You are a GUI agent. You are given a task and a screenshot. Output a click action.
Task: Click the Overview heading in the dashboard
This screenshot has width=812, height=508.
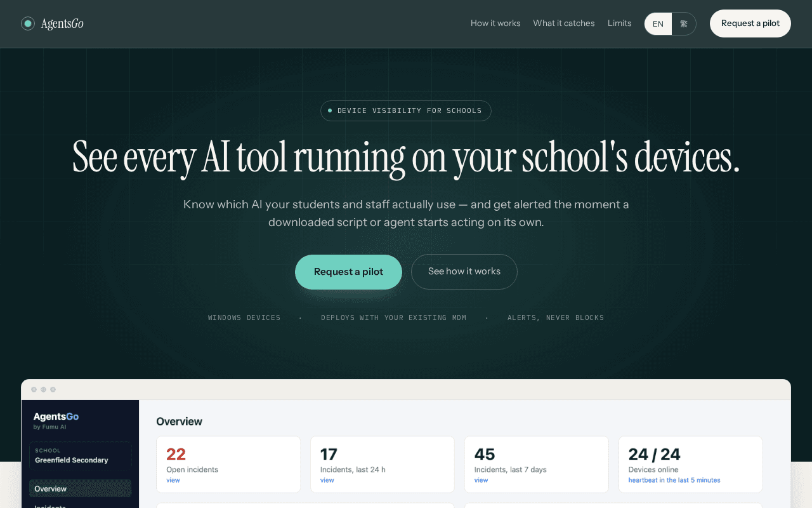179,422
